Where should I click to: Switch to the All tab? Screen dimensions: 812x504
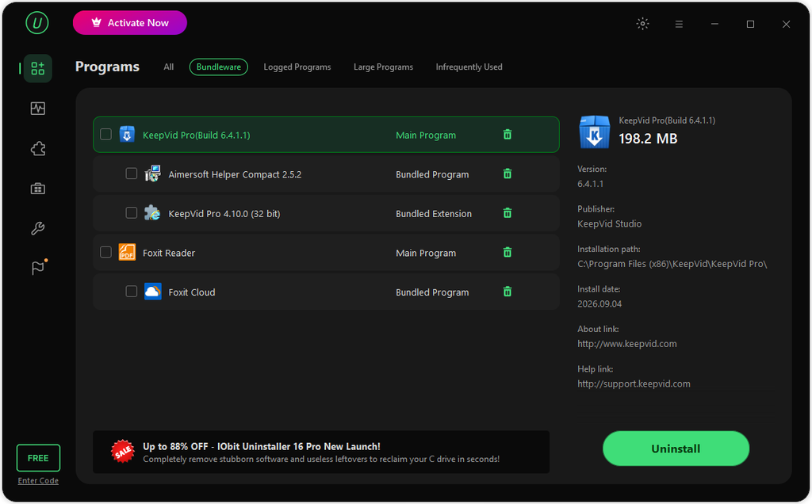pyautogui.click(x=169, y=67)
